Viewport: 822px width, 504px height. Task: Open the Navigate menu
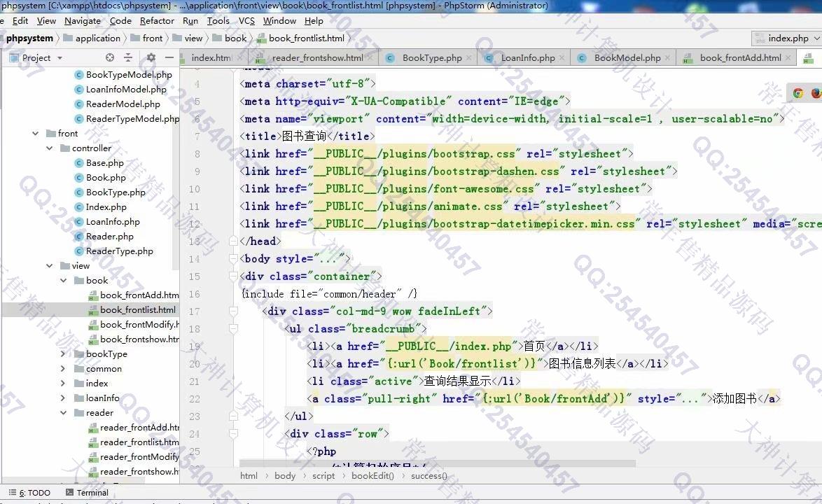click(x=83, y=21)
